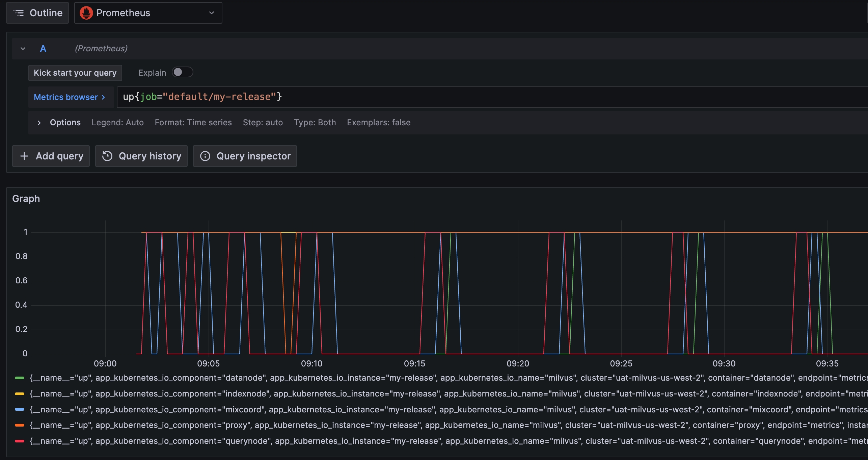868x460 pixels.
Task: Collapse query A with its chevron
Action: click(23, 49)
